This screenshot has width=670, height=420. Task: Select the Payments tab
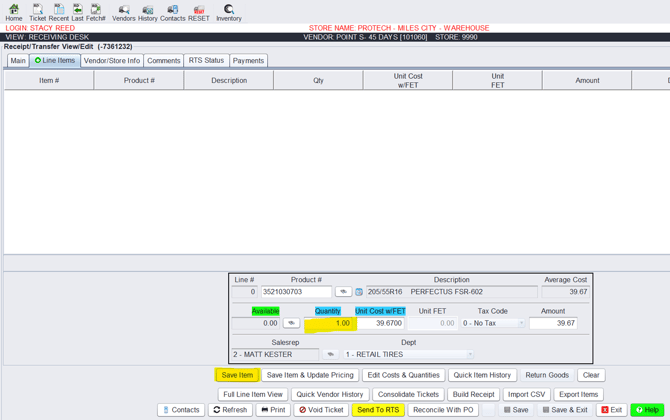point(248,61)
